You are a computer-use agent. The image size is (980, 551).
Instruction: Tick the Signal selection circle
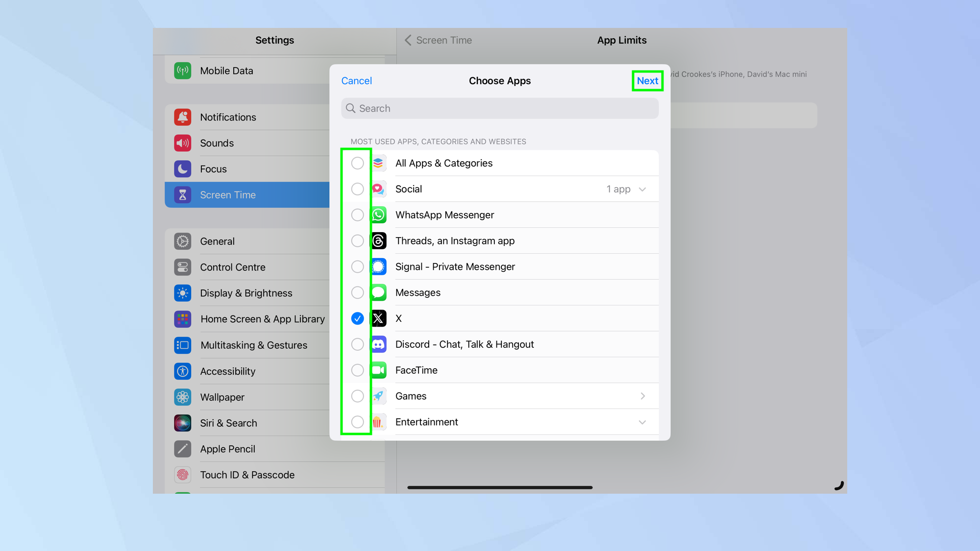[x=358, y=267]
